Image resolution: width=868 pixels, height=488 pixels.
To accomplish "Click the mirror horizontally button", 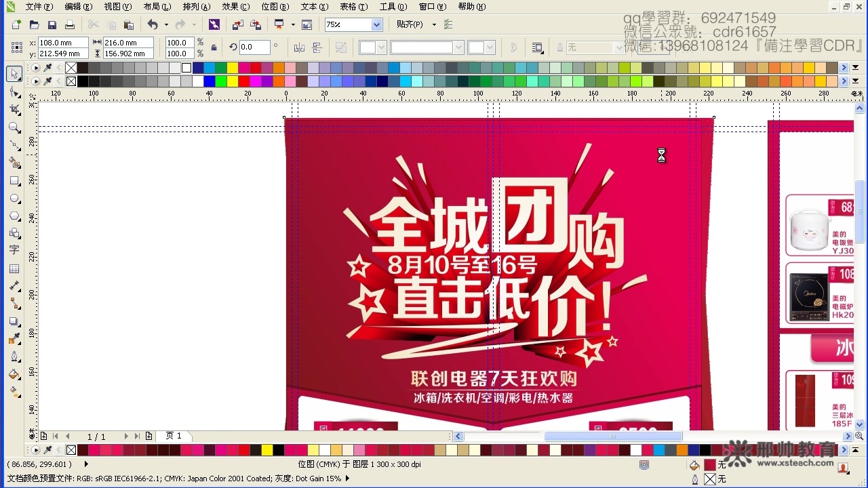I will (x=299, y=47).
